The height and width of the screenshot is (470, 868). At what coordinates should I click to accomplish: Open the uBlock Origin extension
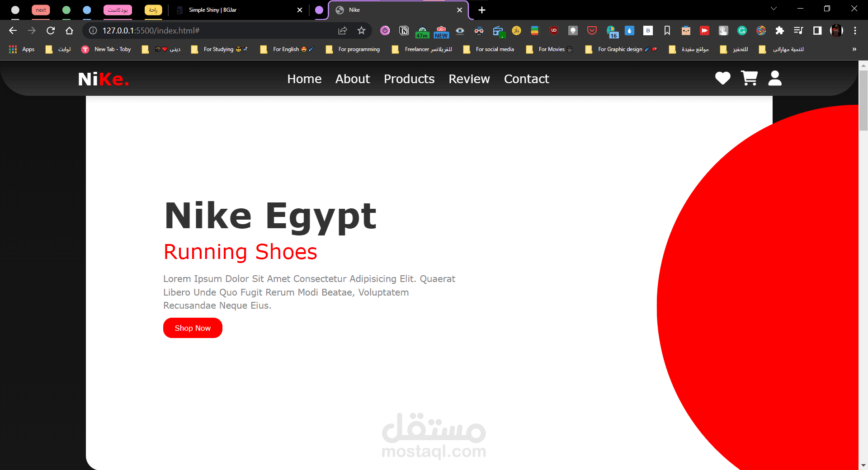pos(554,30)
